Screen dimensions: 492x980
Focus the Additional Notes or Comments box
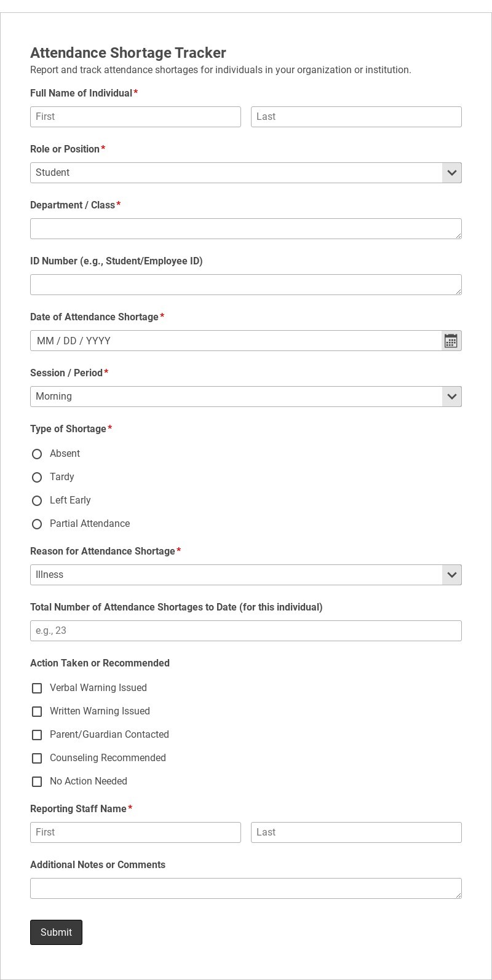click(246, 888)
